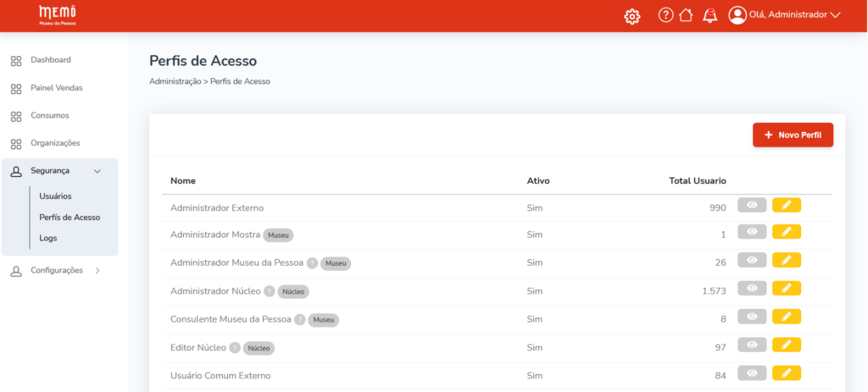The width and height of the screenshot is (868, 392).
Task: Open the Olá, Administrador user dropdown
Action: [x=785, y=15]
